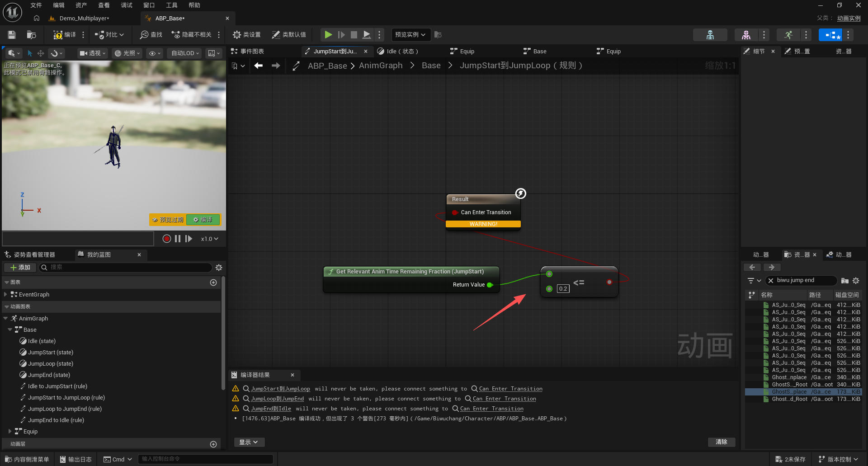This screenshot has height=466, width=868.
Task: Click the 添加 add button in My Blueprint
Action: click(20, 268)
